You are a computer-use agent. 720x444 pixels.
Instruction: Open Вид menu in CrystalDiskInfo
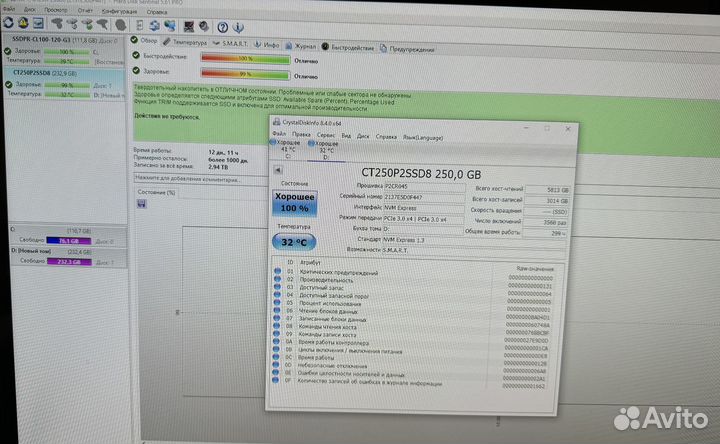tap(346, 136)
